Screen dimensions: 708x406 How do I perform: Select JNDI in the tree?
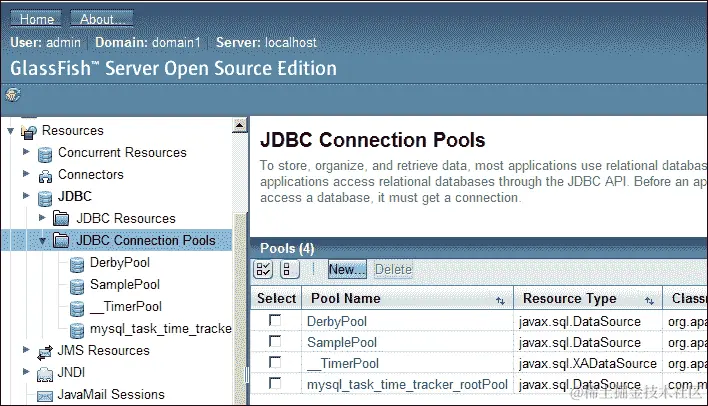tap(71, 373)
